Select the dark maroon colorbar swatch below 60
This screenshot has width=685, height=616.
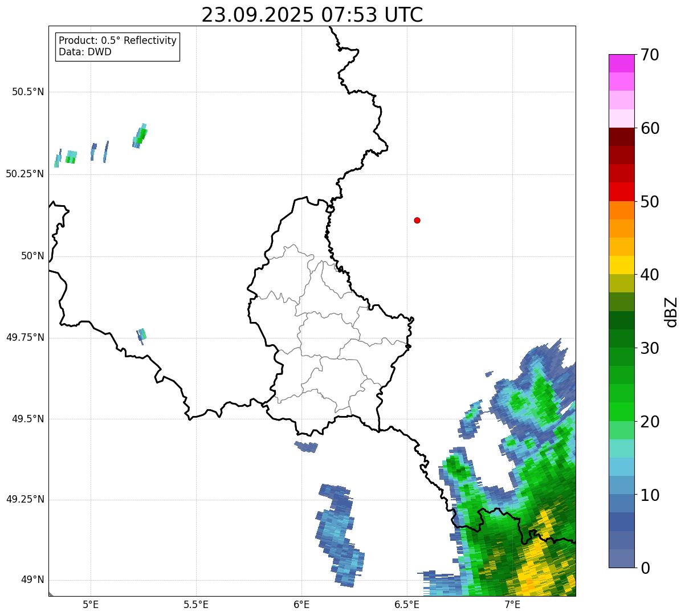click(x=622, y=137)
